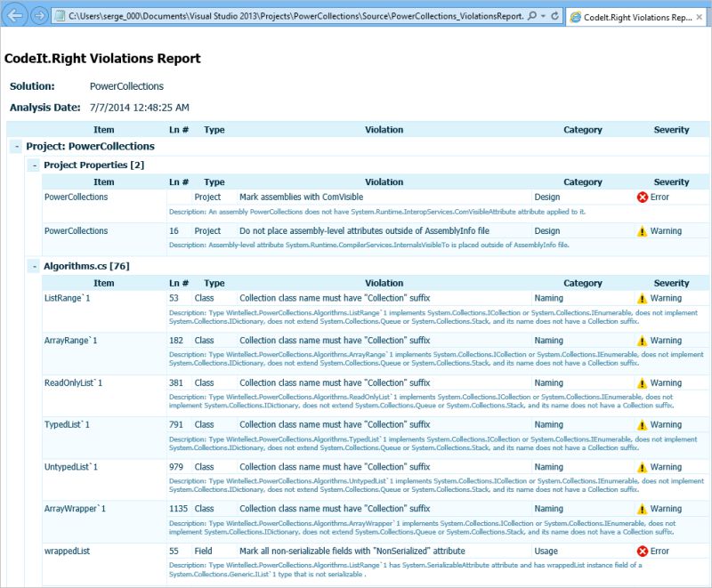Viewport: 712px width, 588px height.
Task: Click the Field type cell for wrappedList
Action: (x=204, y=551)
